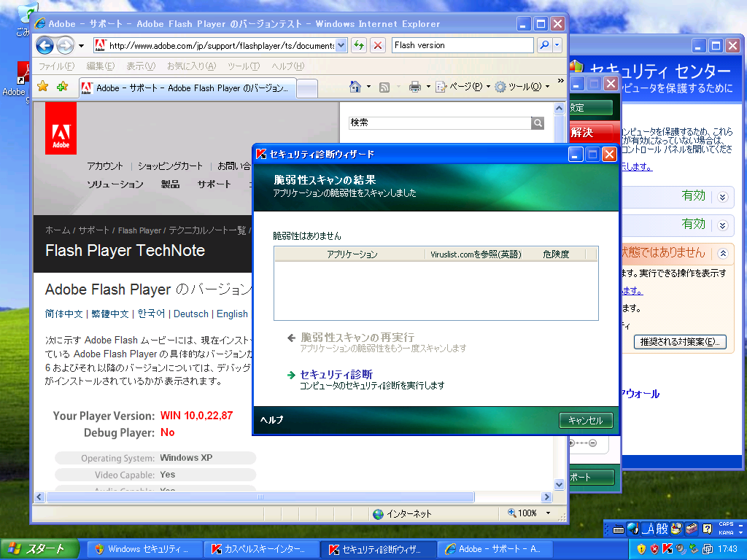Click the red Adobe logo on the page
The image size is (747, 560).
click(61, 128)
